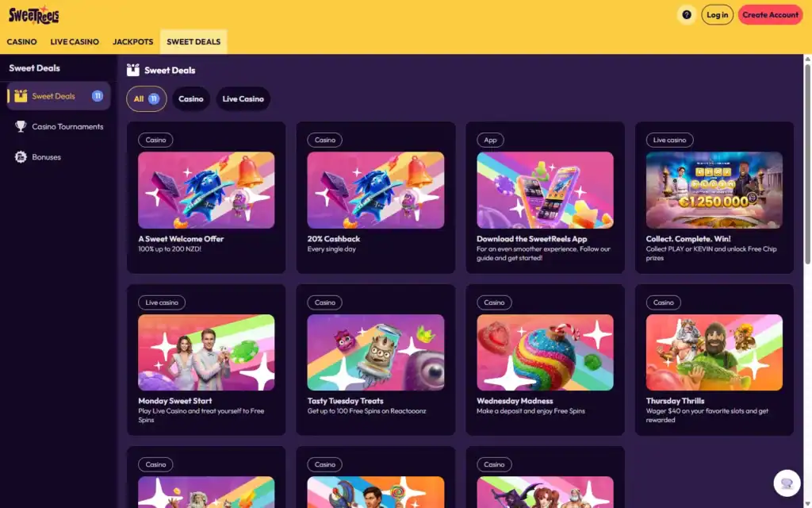The height and width of the screenshot is (508, 812).
Task: Filter deals by Casino
Action: tap(191, 99)
